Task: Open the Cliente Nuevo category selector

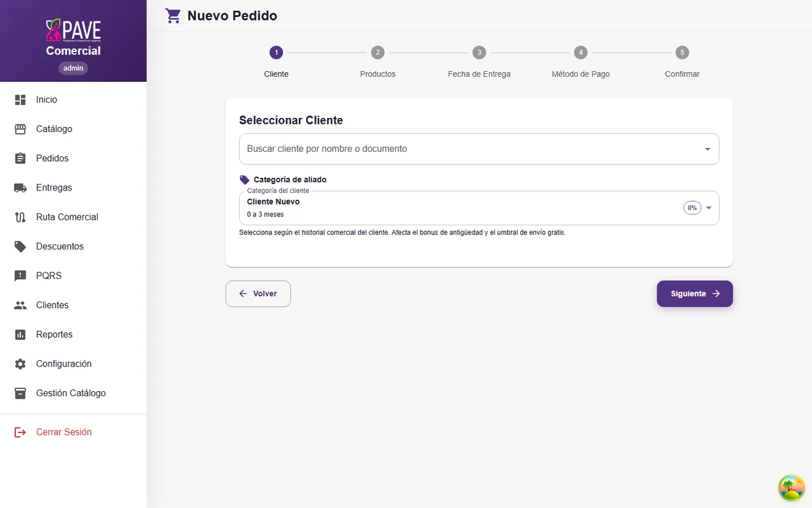Action: (479, 208)
